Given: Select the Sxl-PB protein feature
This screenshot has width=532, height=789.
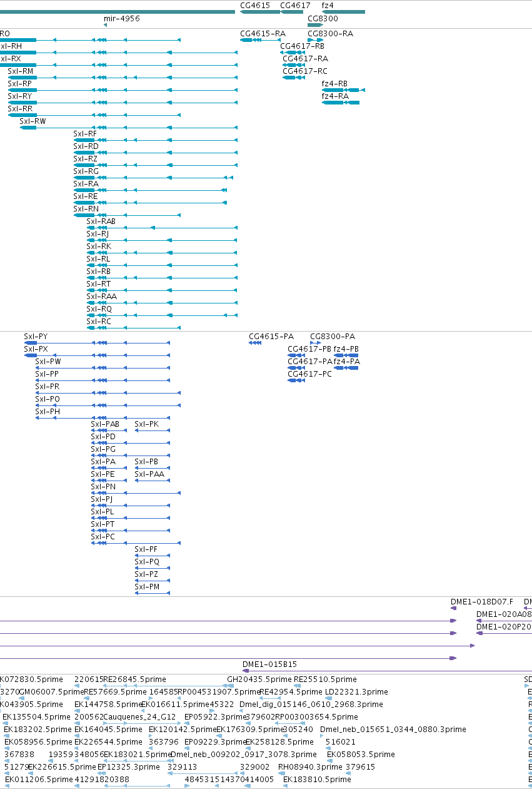Looking at the screenshot, I should click(146, 462).
